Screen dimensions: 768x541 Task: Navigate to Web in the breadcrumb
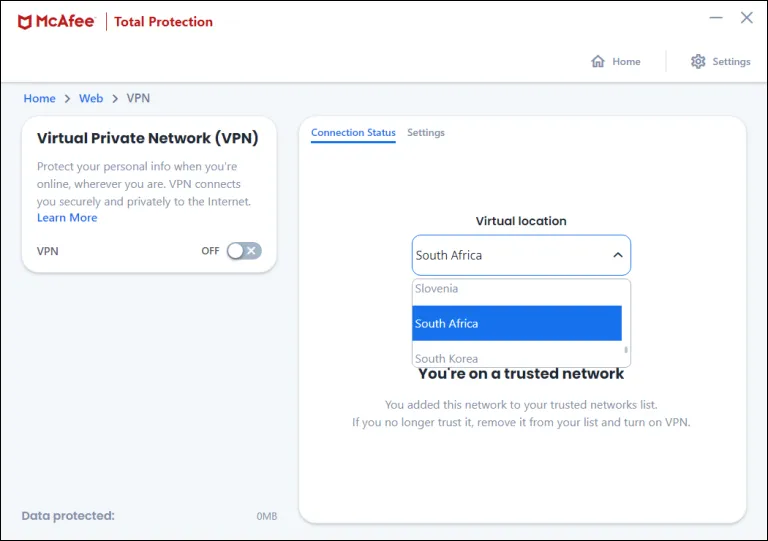point(91,98)
